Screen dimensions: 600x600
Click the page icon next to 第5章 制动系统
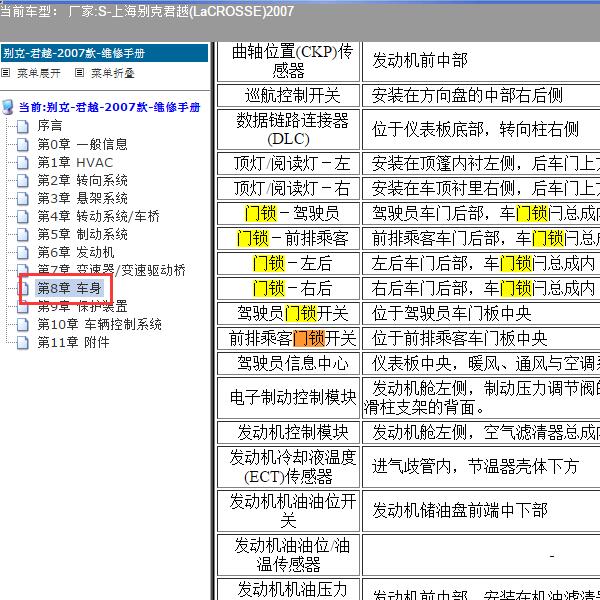click(23, 234)
